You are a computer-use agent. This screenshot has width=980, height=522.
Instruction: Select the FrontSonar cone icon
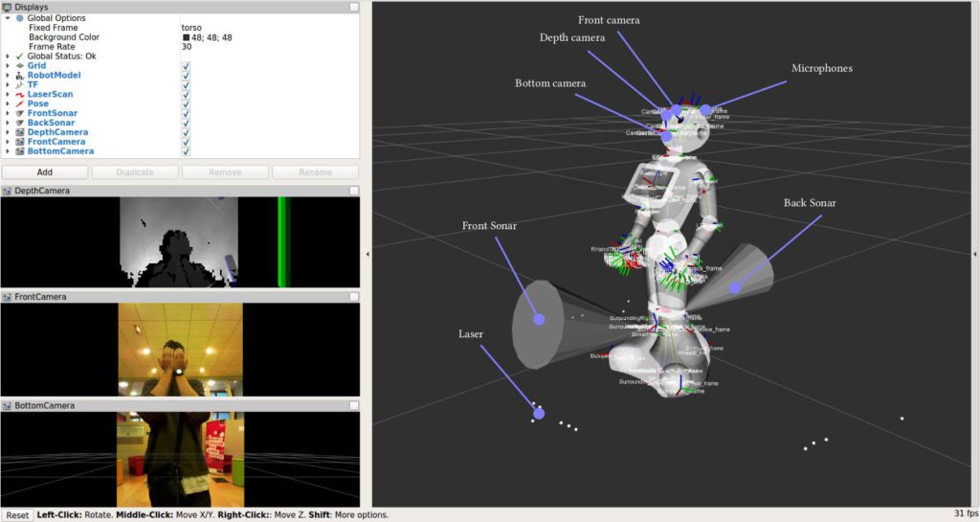pyautogui.click(x=19, y=113)
